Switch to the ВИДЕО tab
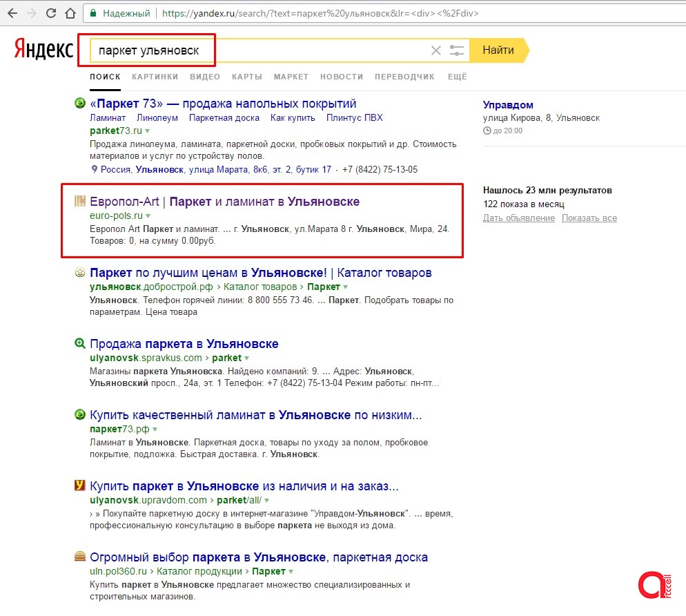Image resolution: width=686 pixels, height=616 pixels. click(x=205, y=77)
